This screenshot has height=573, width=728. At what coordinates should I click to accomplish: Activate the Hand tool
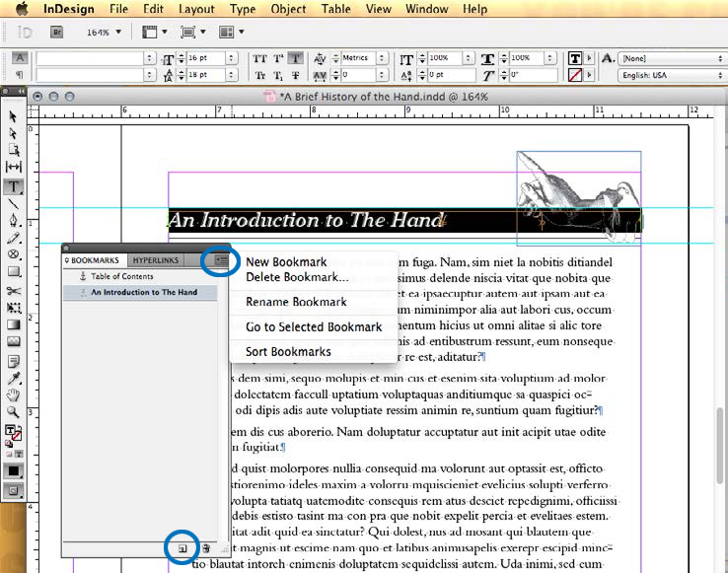(x=14, y=395)
